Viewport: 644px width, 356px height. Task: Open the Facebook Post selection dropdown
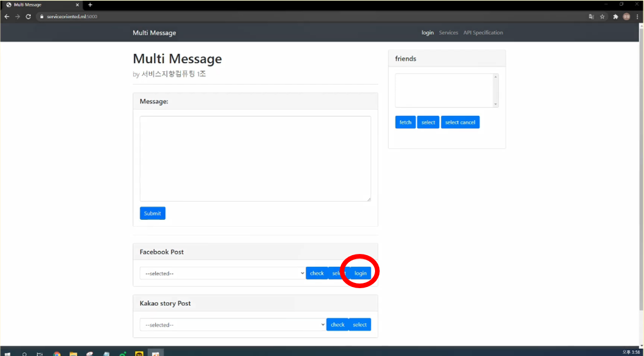[x=222, y=273]
